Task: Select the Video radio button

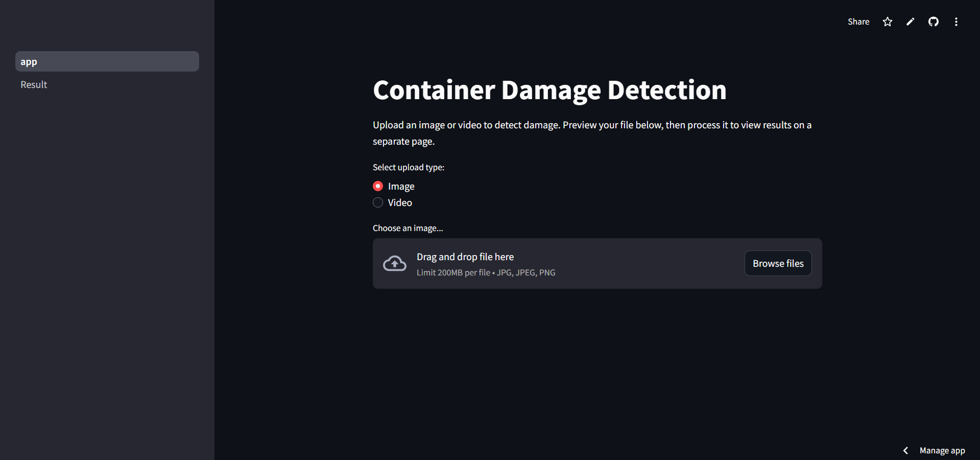Action: (378, 202)
